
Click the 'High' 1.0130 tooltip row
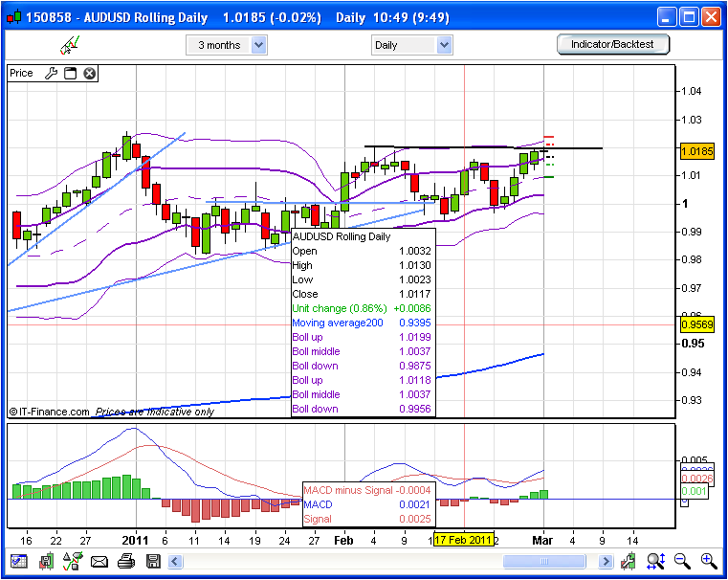pyautogui.click(x=362, y=265)
